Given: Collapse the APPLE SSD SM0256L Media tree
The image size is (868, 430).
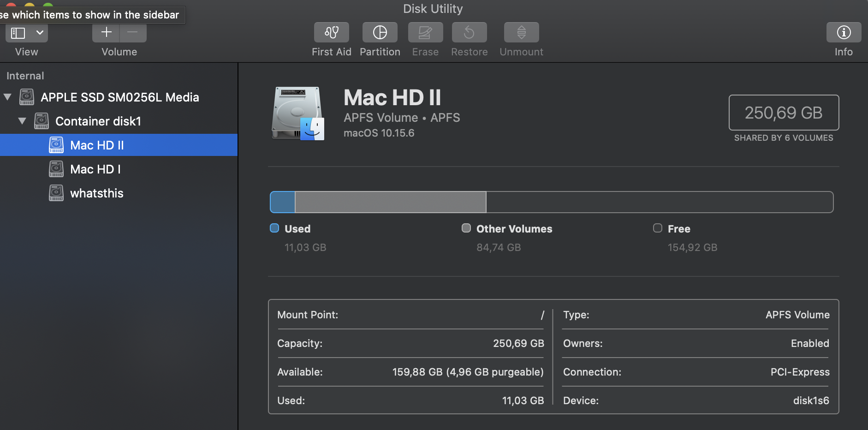Looking at the screenshot, I should point(7,97).
